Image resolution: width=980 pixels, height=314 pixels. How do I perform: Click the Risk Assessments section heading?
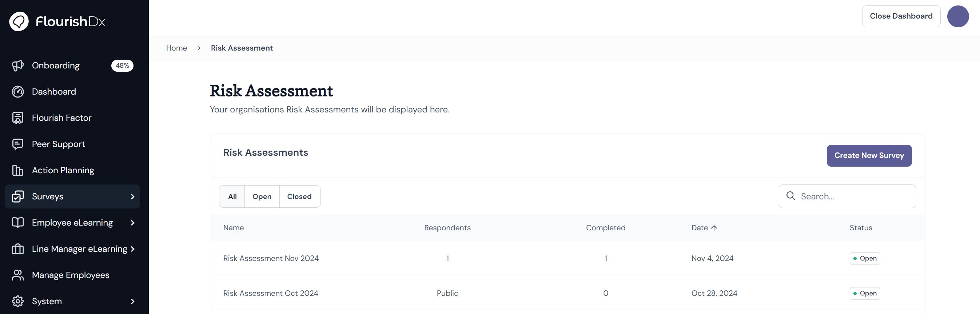266,152
